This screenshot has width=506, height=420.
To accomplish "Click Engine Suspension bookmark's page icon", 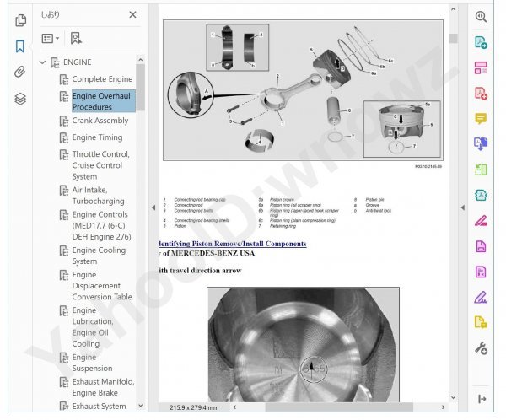I will pyautogui.click(x=64, y=358).
